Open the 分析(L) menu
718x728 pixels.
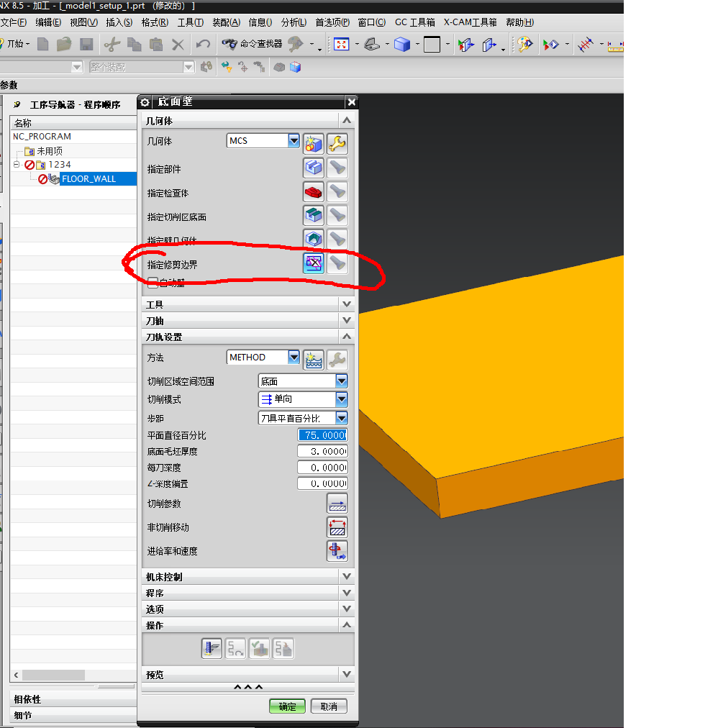294,22
